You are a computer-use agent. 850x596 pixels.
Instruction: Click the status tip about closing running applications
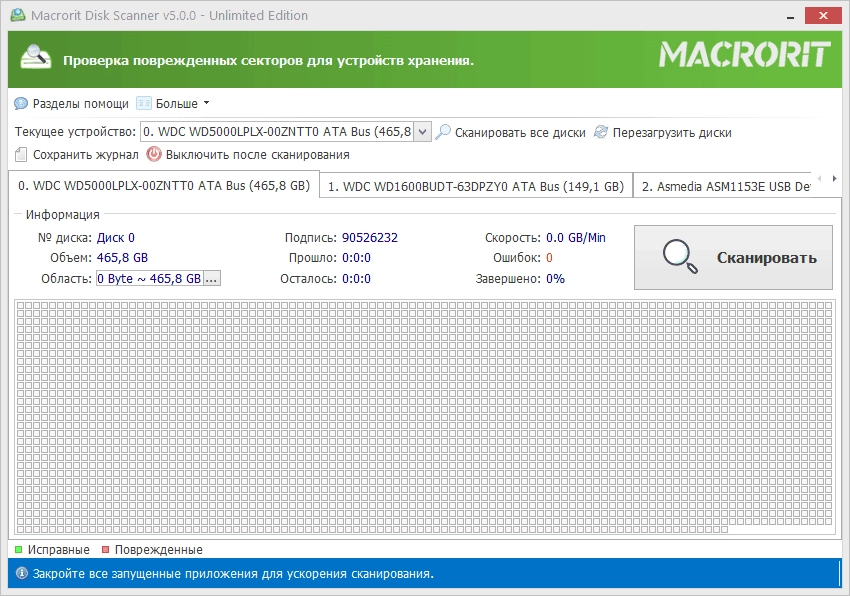tap(233, 574)
